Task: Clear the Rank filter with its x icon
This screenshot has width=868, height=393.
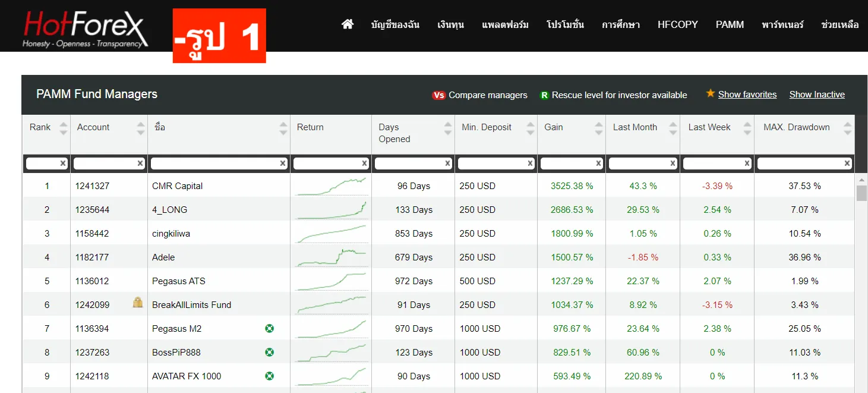Action: pos(63,164)
